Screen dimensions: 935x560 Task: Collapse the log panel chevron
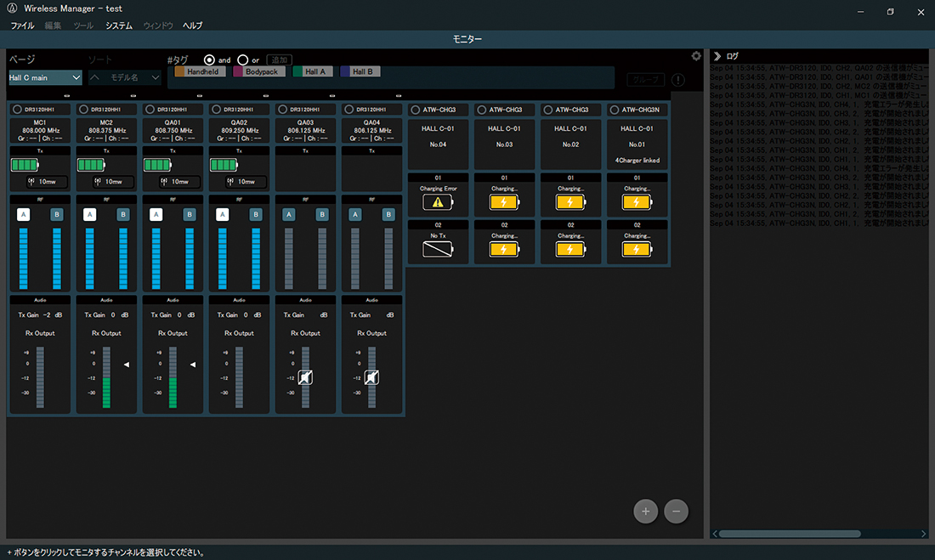tap(717, 56)
